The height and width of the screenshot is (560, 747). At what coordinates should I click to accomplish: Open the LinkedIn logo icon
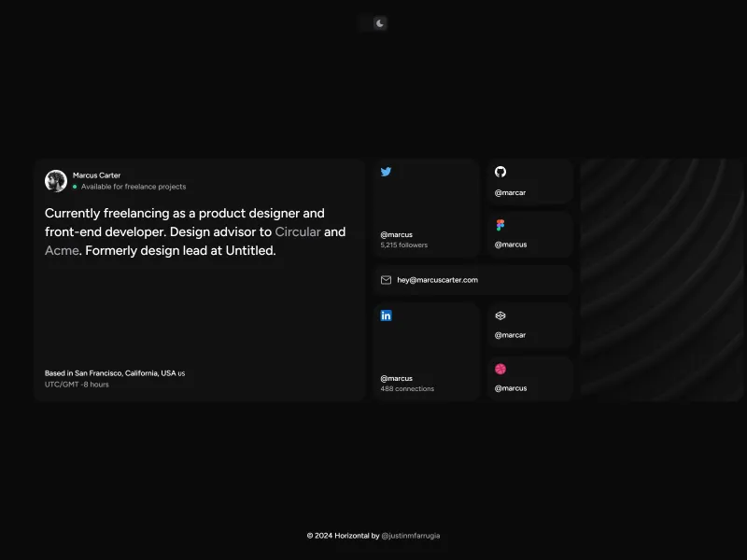(x=386, y=315)
